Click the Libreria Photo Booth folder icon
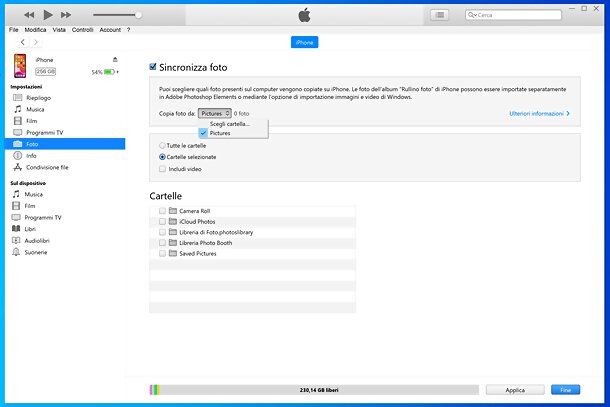Viewport: 610px width, 407px height. pos(173,243)
